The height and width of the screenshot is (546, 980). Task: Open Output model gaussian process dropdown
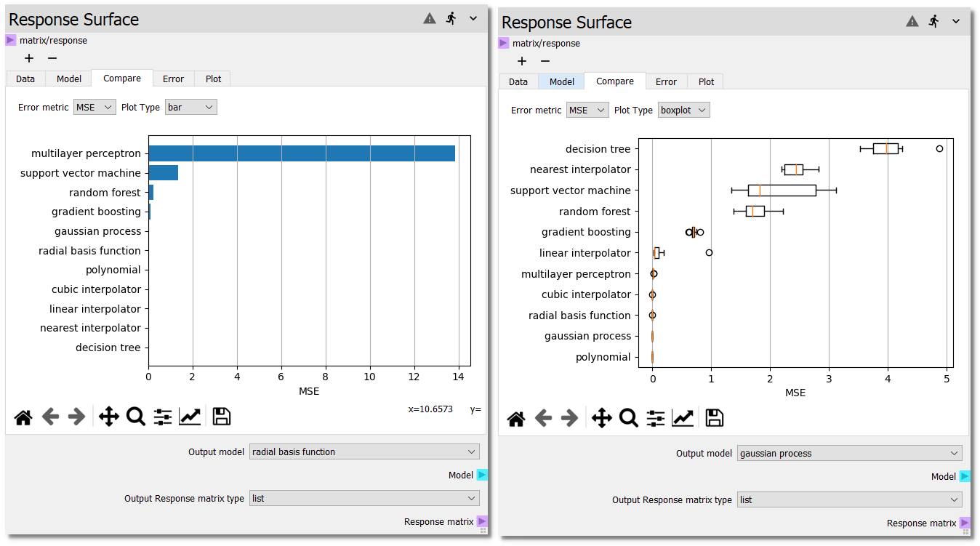click(x=849, y=454)
